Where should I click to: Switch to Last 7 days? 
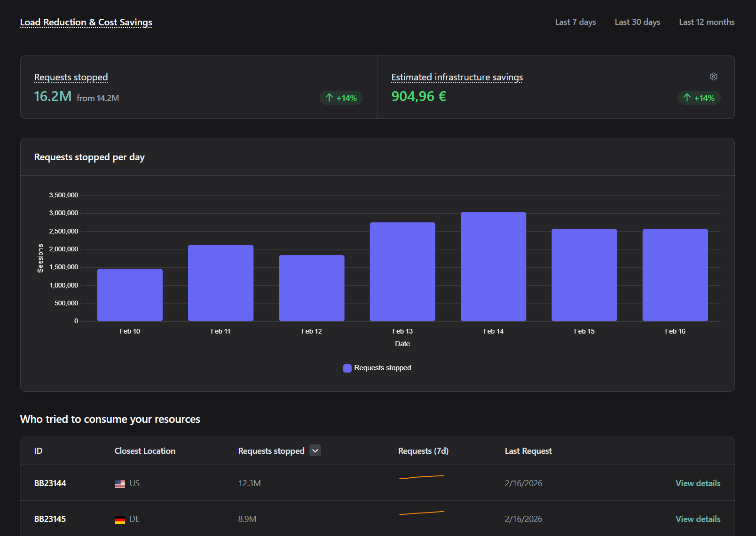pos(575,22)
